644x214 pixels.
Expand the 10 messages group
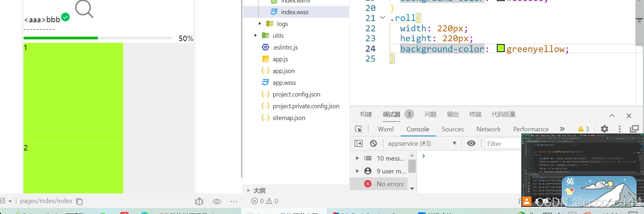(x=357, y=158)
